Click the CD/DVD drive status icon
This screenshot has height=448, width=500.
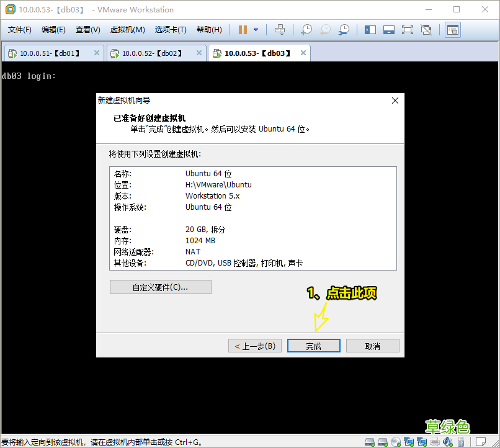pos(396,442)
